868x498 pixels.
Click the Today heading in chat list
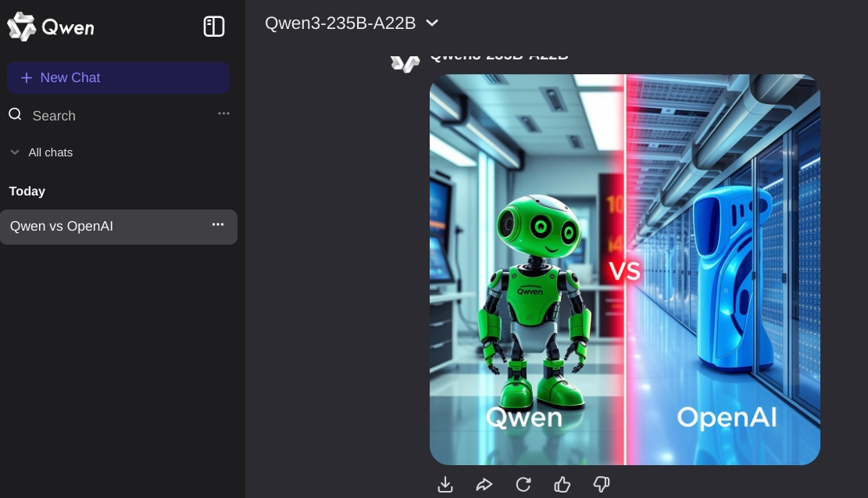coord(27,191)
